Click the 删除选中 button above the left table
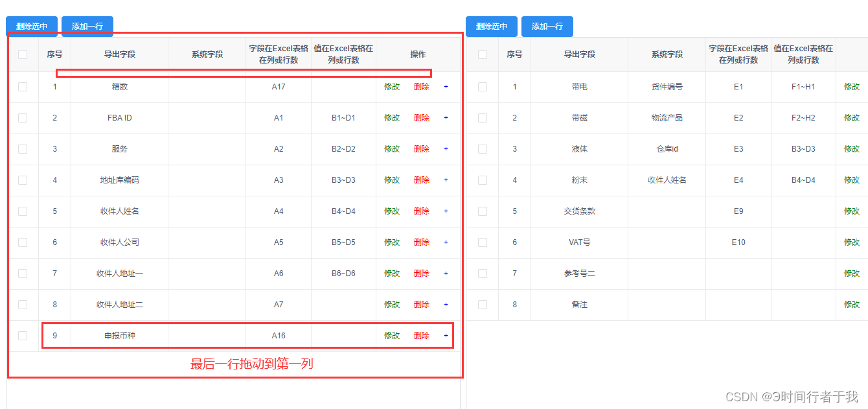The image size is (868, 409). (x=31, y=27)
